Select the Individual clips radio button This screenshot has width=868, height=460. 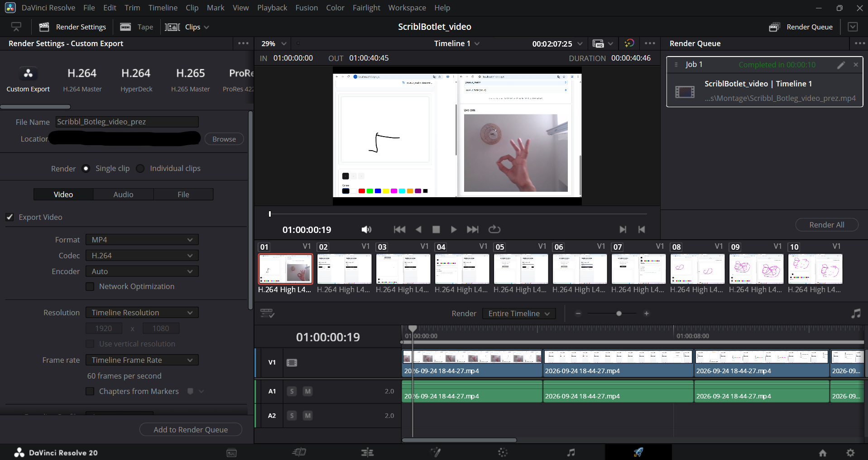(x=140, y=168)
